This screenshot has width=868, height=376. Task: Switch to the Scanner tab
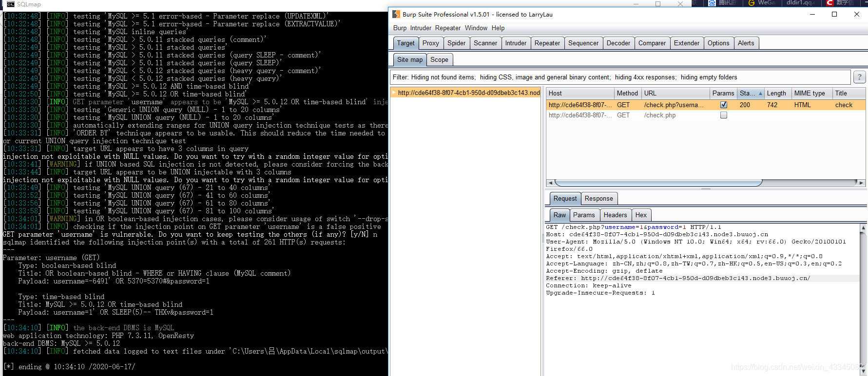click(485, 43)
